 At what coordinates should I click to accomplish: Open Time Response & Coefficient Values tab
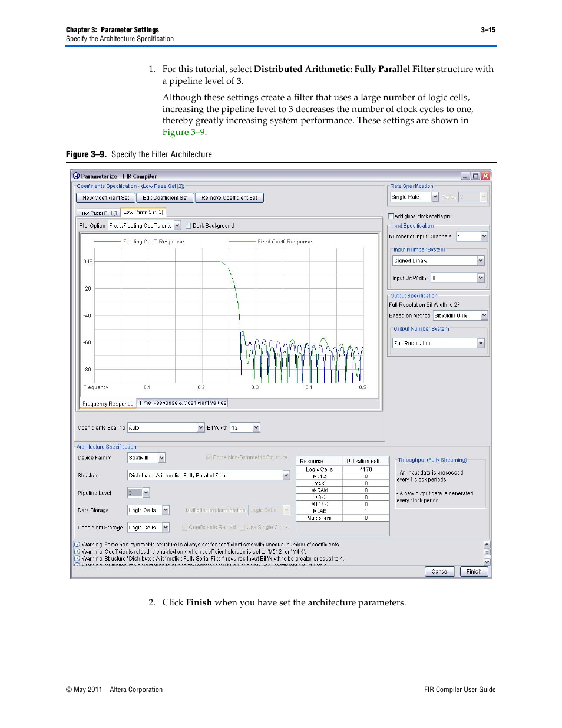[183, 403]
